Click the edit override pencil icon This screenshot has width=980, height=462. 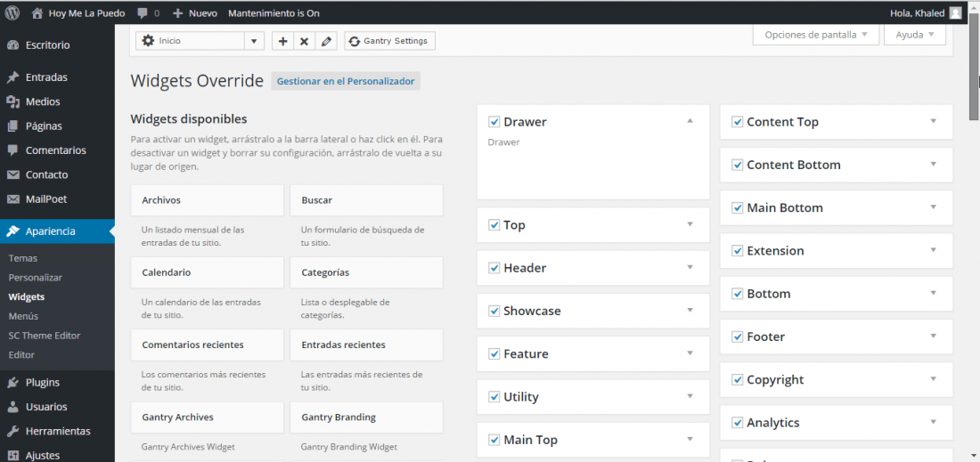pyautogui.click(x=325, y=41)
